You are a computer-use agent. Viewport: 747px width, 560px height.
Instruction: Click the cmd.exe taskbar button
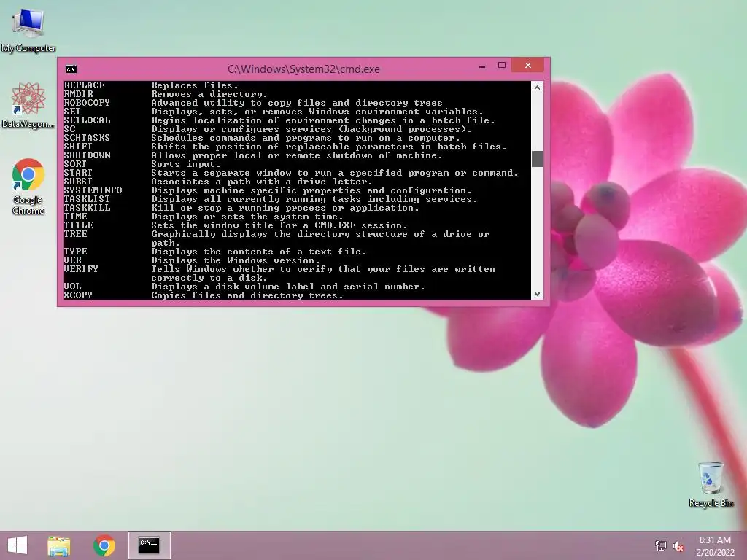(x=149, y=545)
